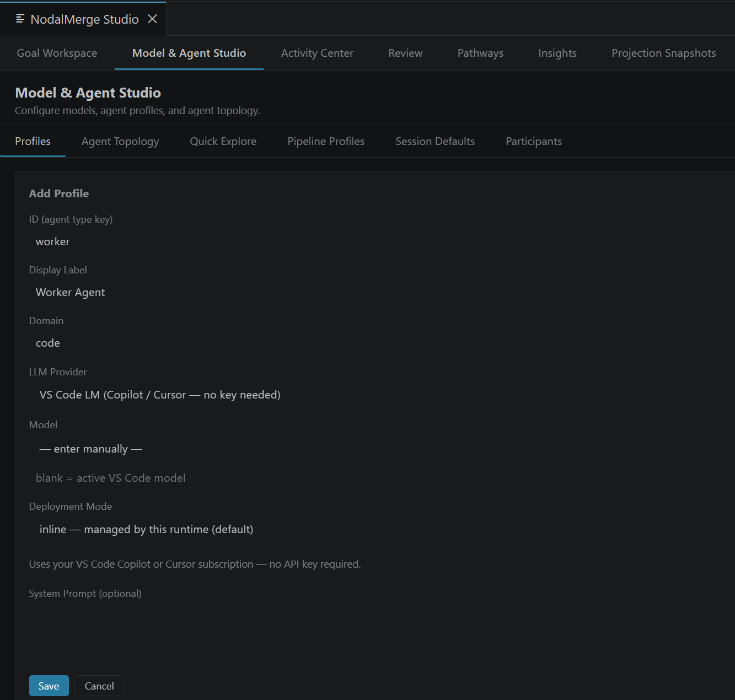Click the Display Label field Worker Agent
The height and width of the screenshot is (700, 735).
tap(382, 292)
